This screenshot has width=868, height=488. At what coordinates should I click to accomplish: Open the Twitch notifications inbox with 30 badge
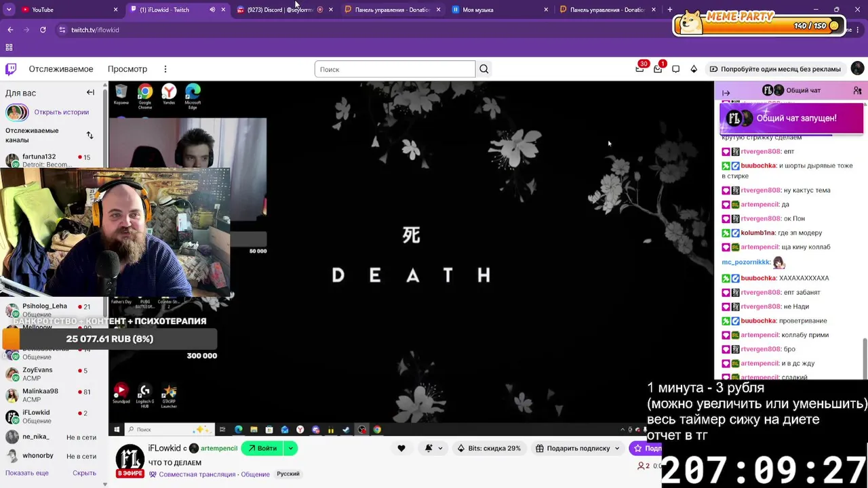640,69
